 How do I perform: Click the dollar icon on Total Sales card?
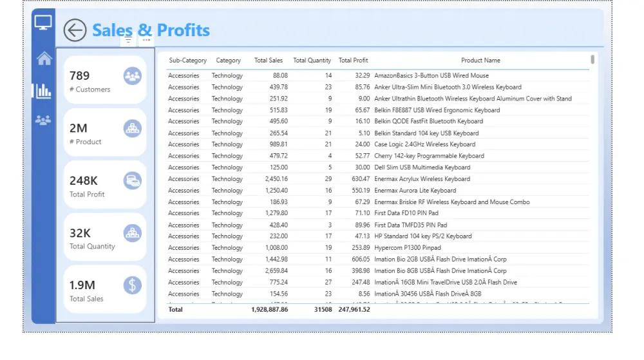coord(132,285)
